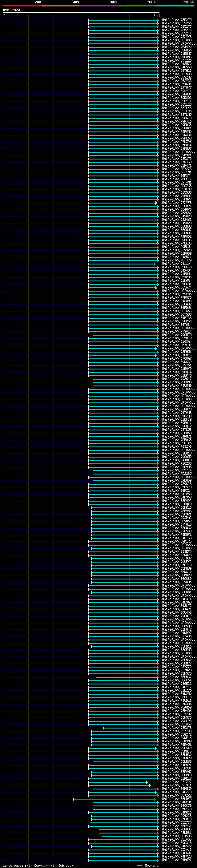Viewport: 197px width, 868px height.
Task: Click hit UniRef100_B9HR50
Action: tap(176, 321)
